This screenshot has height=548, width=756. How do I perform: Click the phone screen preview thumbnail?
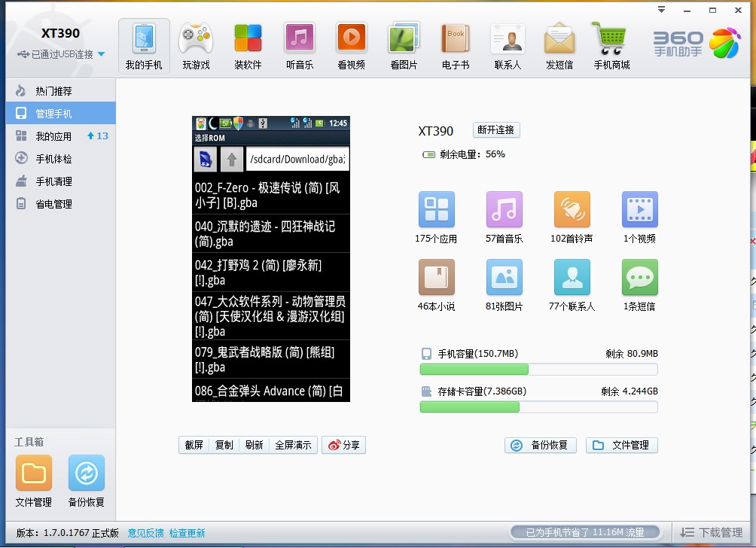click(271, 259)
